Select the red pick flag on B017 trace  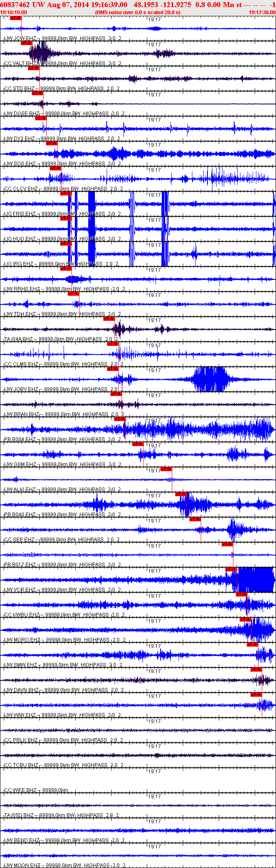227,544
